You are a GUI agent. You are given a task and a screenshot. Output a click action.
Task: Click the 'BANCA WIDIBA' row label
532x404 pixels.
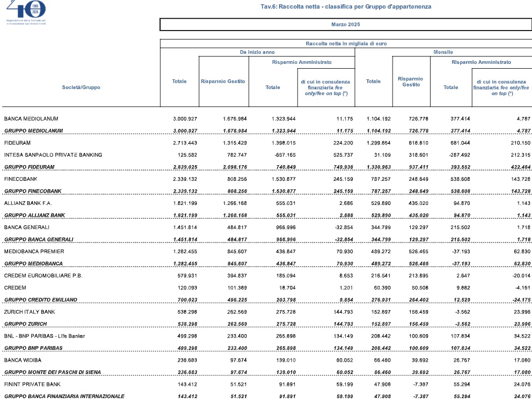pos(23,360)
